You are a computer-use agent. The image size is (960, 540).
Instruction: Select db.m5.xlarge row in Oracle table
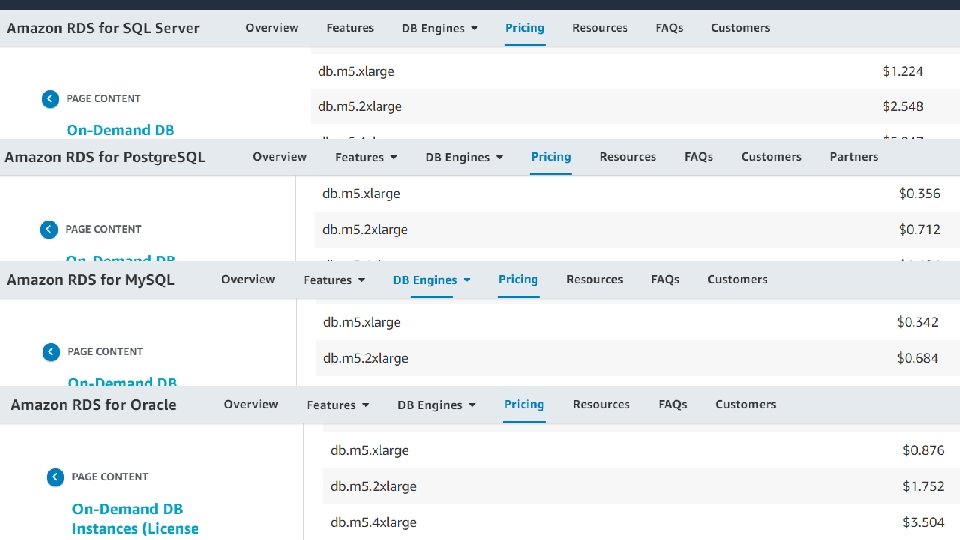pos(641,451)
